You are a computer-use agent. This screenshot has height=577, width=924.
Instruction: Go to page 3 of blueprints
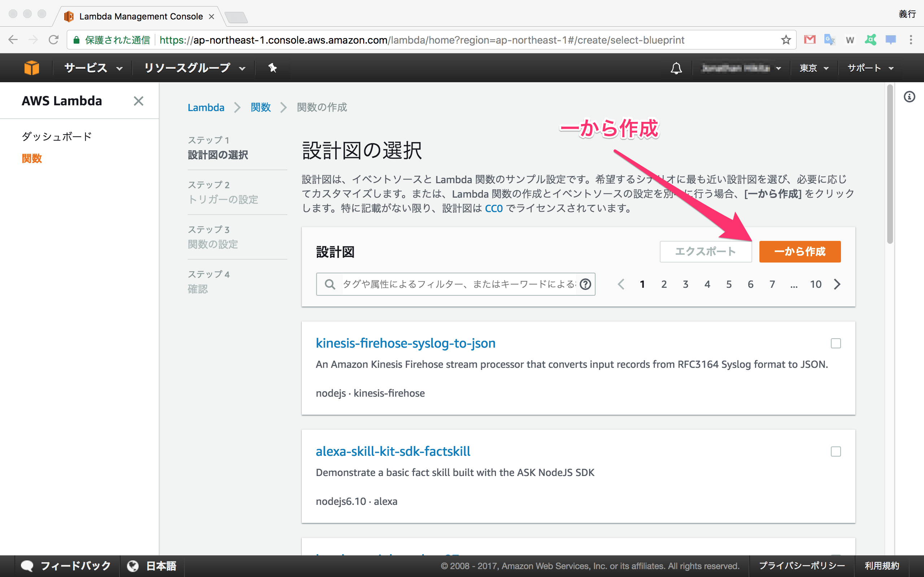[685, 284]
